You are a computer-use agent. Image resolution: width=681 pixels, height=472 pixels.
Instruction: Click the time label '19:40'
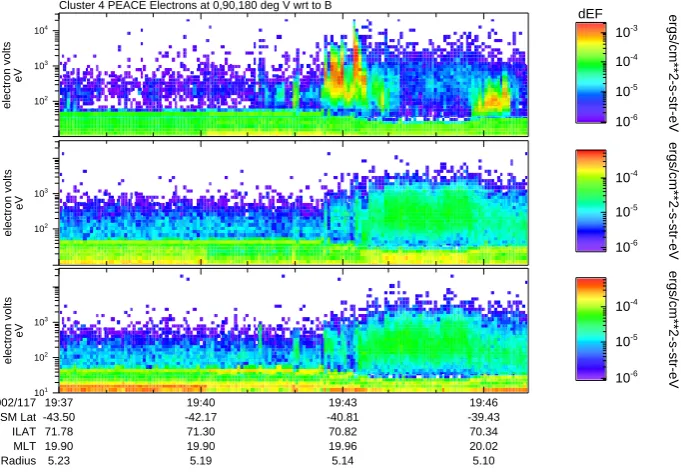click(x=201, y=403)
